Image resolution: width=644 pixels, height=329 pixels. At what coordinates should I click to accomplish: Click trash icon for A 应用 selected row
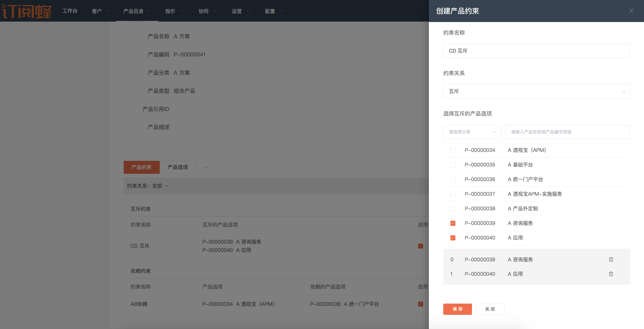(611, 274)
